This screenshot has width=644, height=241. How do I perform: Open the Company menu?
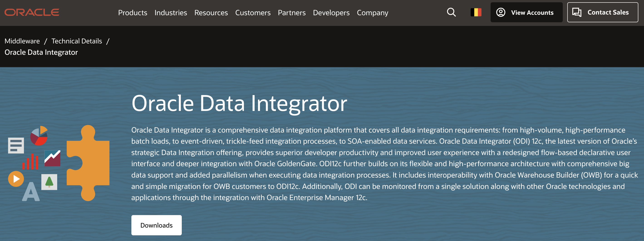point(372,13)
